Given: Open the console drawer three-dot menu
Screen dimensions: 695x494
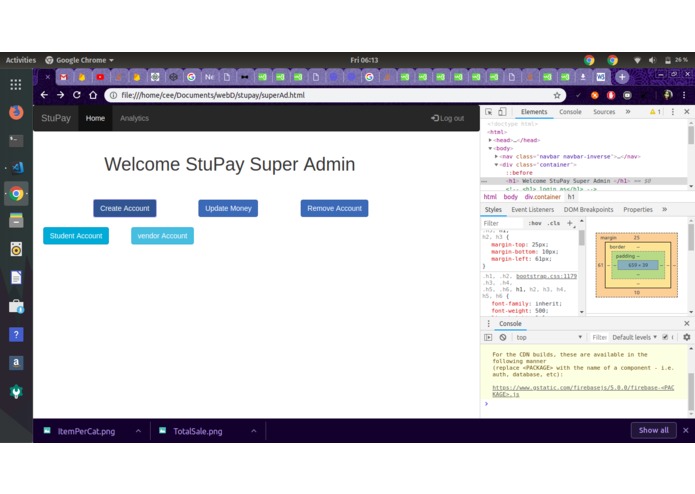Looking at the screenshot, I should tap(488, 323).
